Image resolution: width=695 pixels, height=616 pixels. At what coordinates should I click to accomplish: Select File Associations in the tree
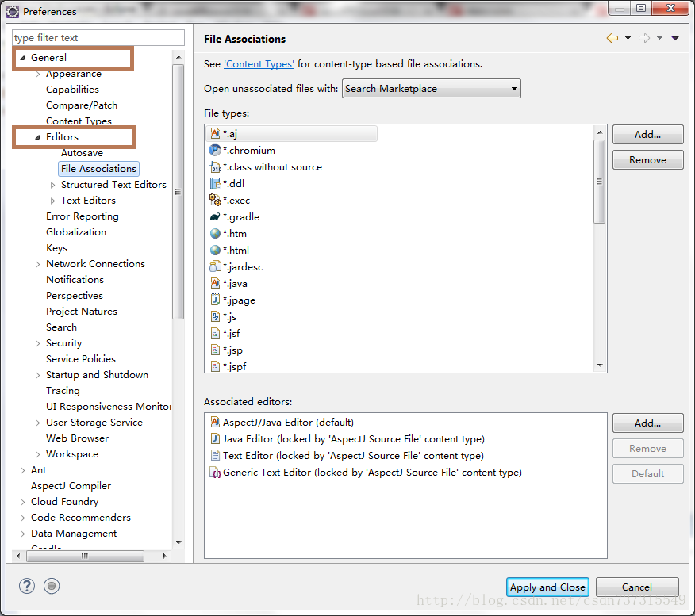tap(98, 169)
